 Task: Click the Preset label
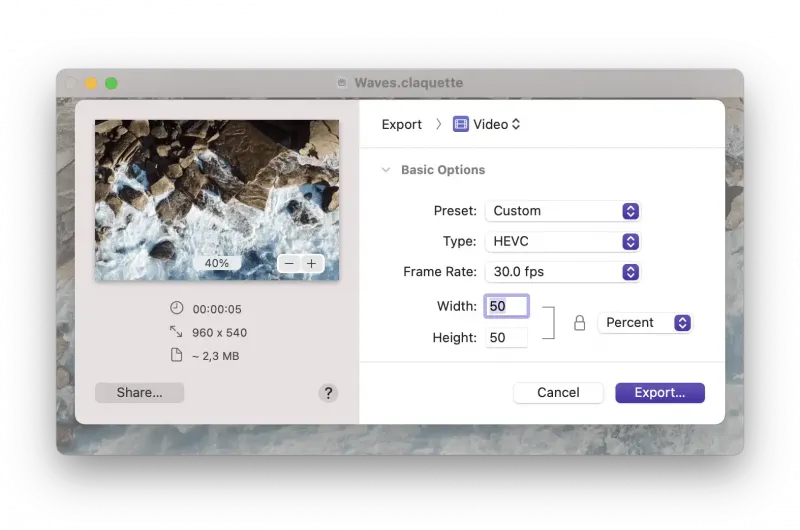455,211
